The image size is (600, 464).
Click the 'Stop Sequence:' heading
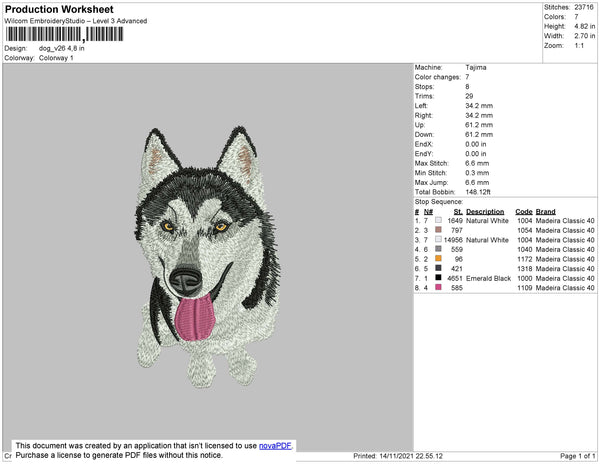coord(439,202)
